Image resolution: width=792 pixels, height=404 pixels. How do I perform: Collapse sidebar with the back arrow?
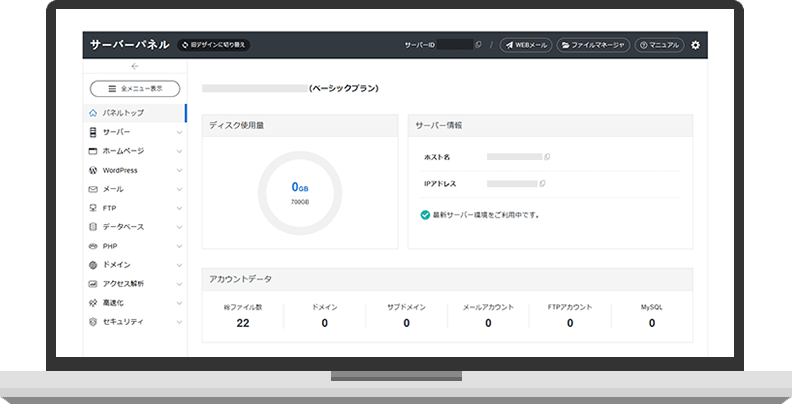(134, 66)
